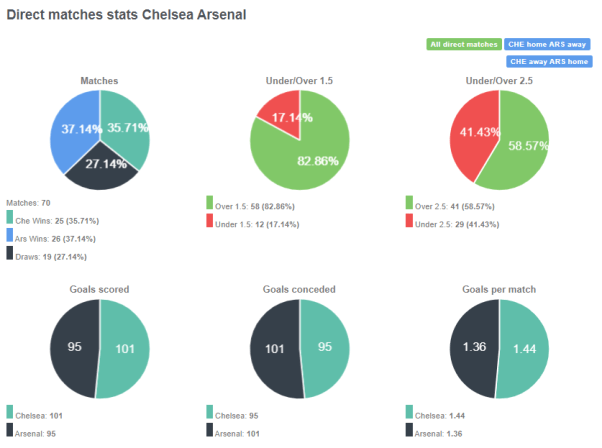This screenshot has height=448, width=602.
Task: Click the dark Draws legend swatch
Action: click(10, 252)
